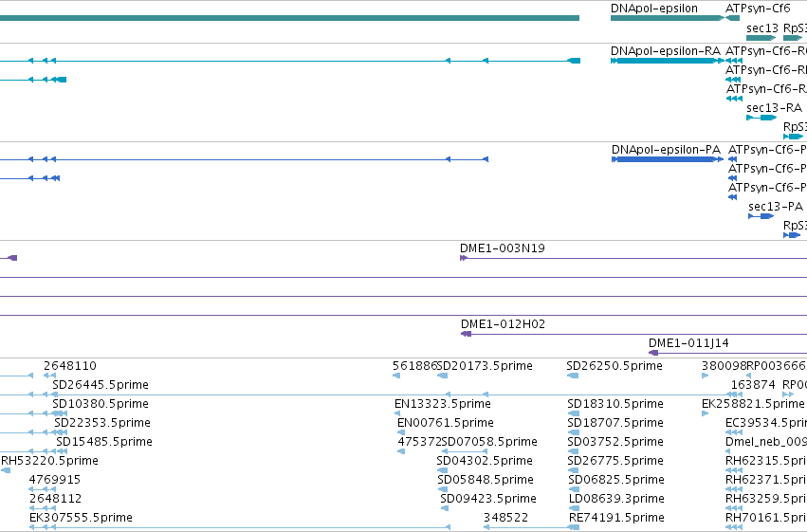The image size is (807, 532).
Task: Open the 561886 feature label
Action: 414,366
